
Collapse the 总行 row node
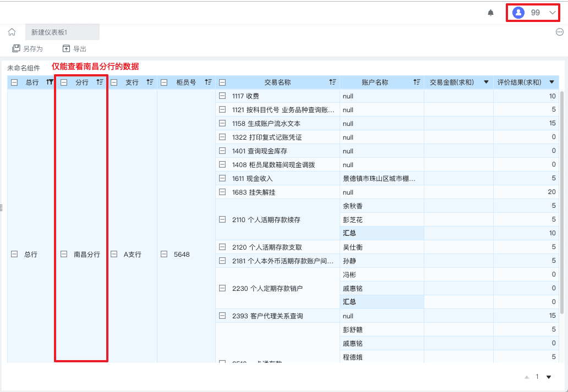point(14,254)
